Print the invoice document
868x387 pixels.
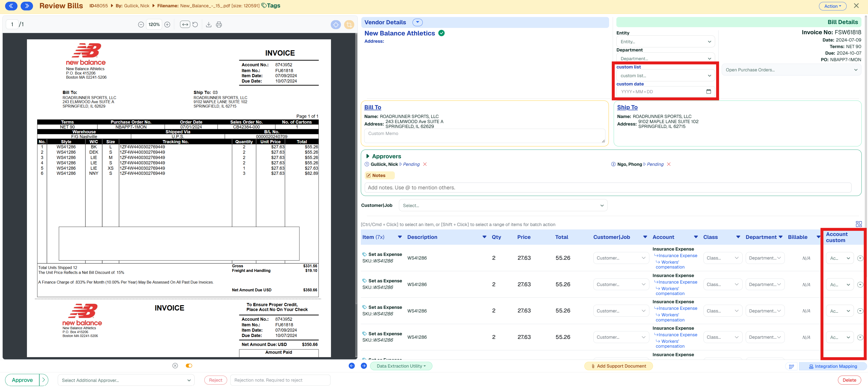coord(219,25)
